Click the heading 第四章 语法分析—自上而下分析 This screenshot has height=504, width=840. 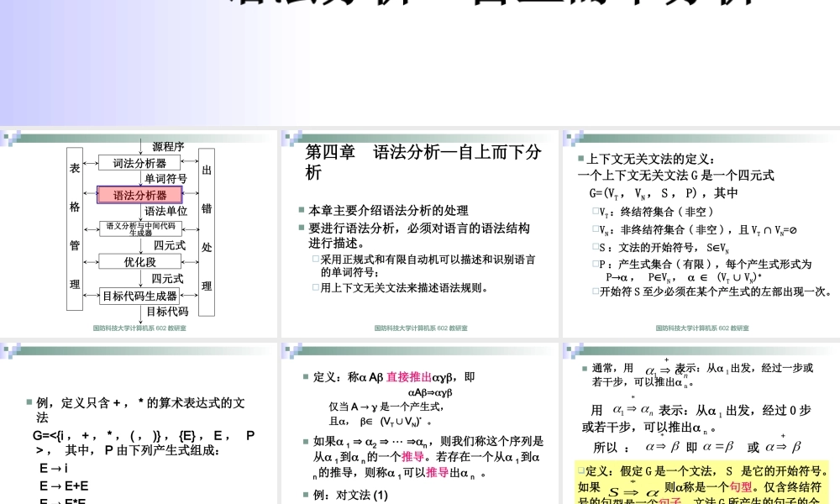[x=423, y=162]
